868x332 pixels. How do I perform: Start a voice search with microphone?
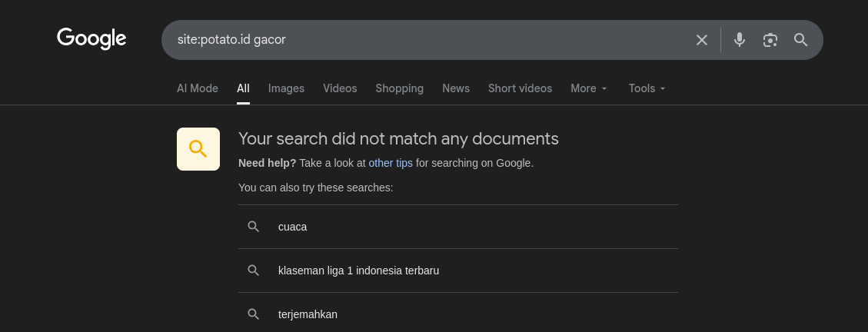tap(739, 40)
